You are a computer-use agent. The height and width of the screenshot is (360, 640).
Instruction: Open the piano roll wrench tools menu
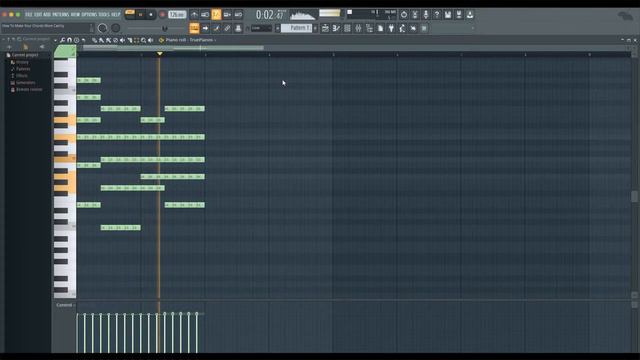[x=62, y=40]
